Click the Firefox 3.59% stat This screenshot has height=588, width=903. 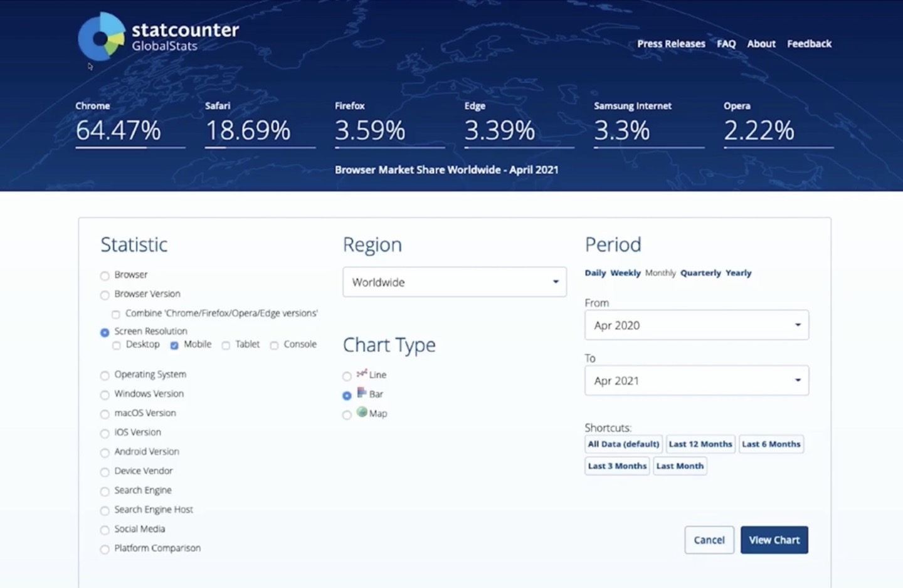[x=389, y=124]
